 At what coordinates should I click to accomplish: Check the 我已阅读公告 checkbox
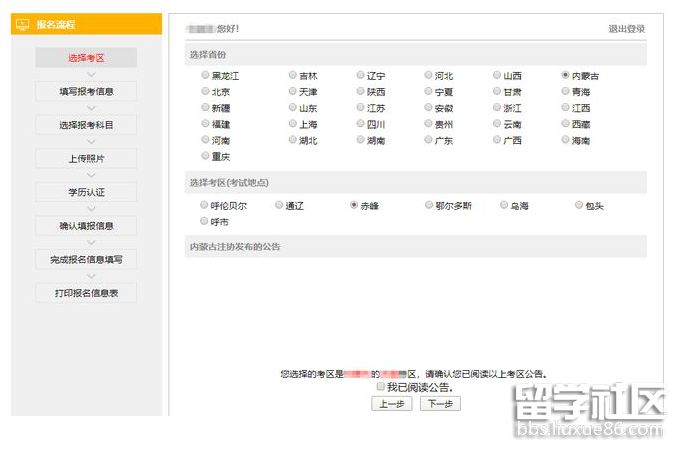tap(380, 386)
